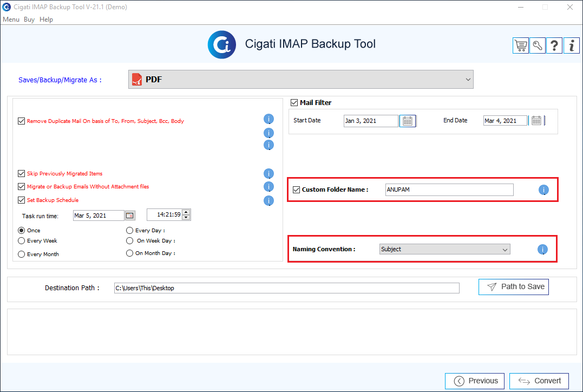
Task: Show info for Migrate Without Attachment files
Action: click(x=268, y=187)
